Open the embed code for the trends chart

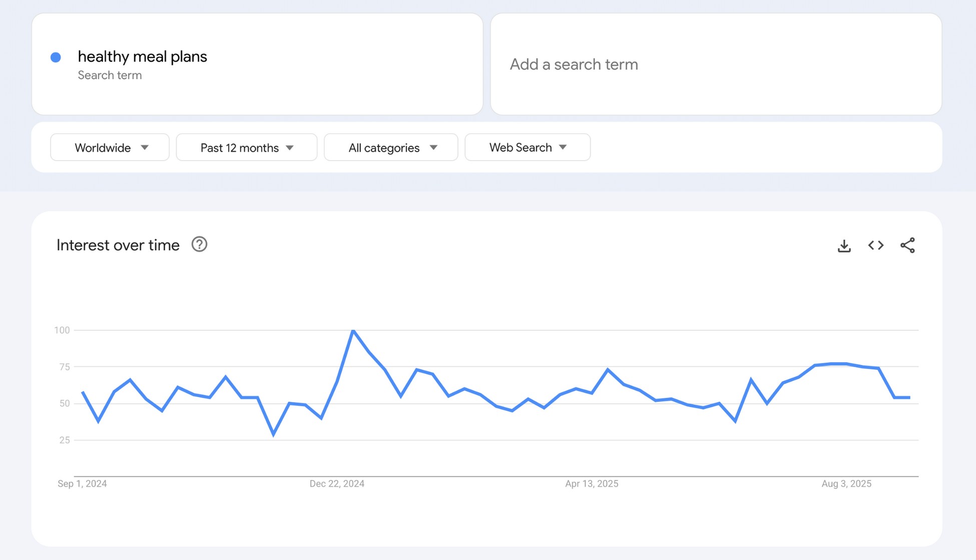point(875,245)
